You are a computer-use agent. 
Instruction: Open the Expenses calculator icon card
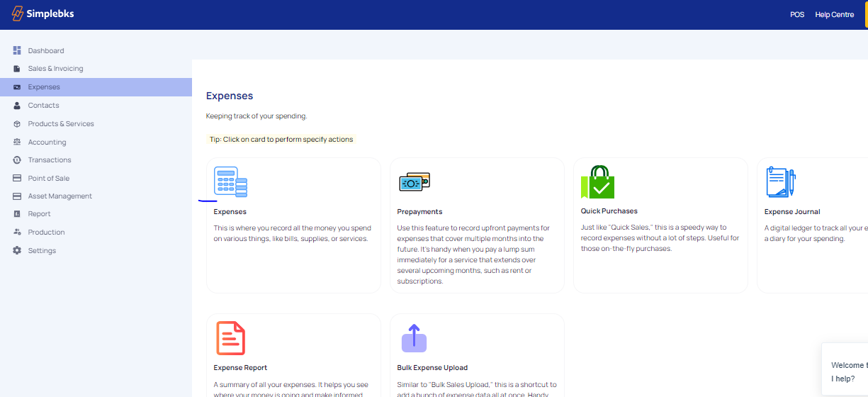click(231, 182)
